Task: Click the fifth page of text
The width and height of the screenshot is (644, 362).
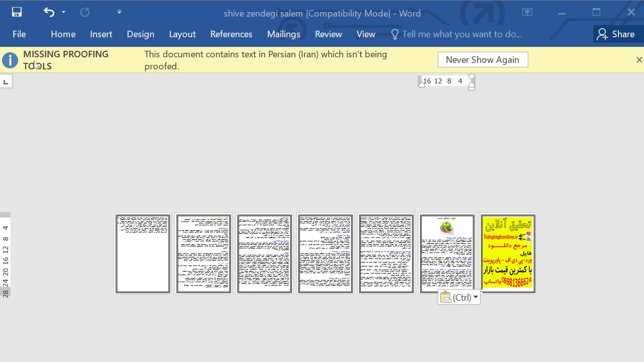Action: point(386,254)
